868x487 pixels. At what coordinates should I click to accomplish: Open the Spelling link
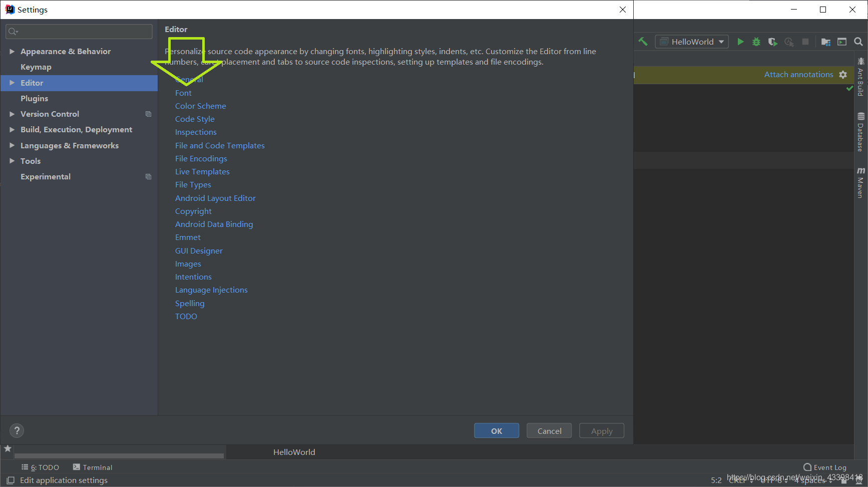click(190, 304)
